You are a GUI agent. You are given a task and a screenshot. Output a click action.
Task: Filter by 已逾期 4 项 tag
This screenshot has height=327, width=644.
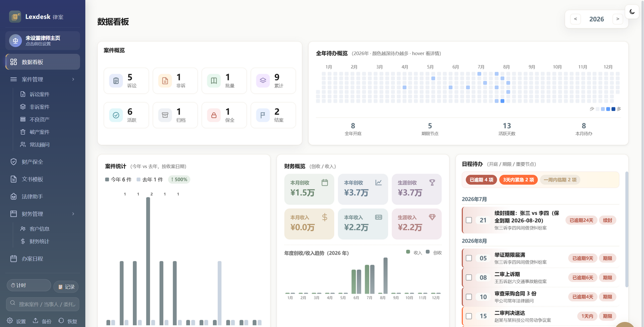[x=481, y=180]
